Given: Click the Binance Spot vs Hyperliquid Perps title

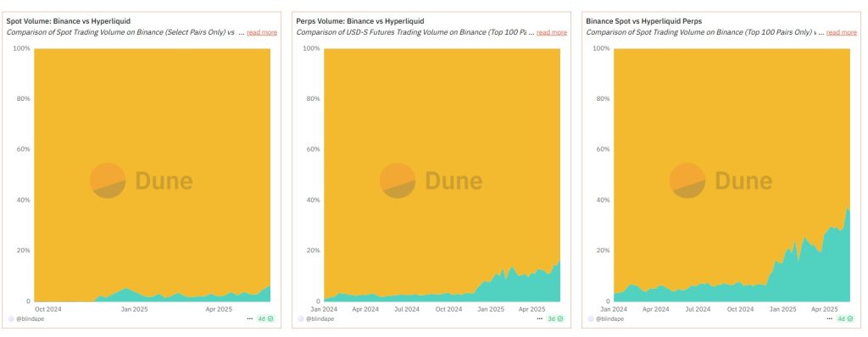Looking at the screenshot, I should (644, 21).
